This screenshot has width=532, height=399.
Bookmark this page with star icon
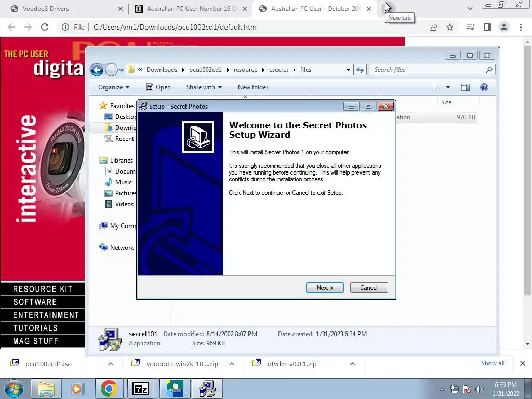point(450,27)
